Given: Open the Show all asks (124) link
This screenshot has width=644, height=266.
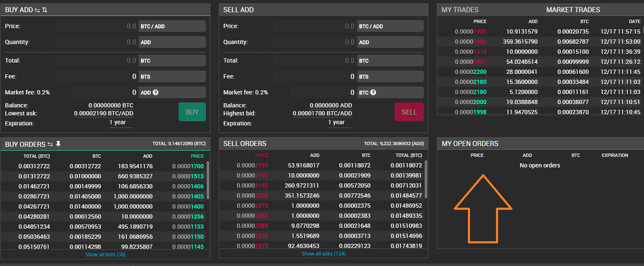Looking at the screenshot, I should coord(324,253).
